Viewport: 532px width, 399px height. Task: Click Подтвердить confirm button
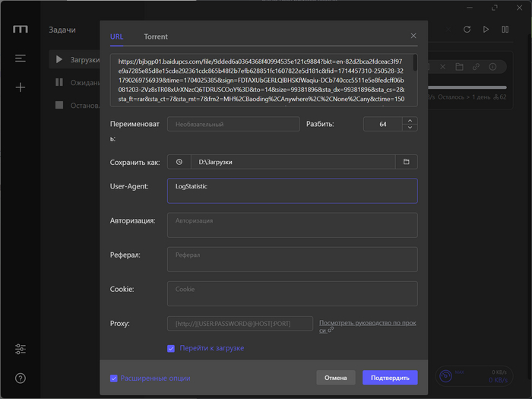(390, 378)
